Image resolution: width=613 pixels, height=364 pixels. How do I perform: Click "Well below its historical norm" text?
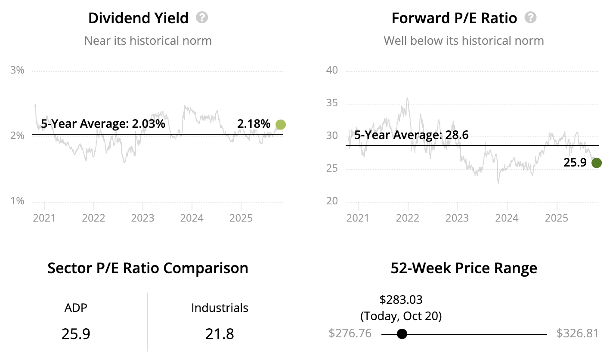pyautogui.click(x=464, y=41)
